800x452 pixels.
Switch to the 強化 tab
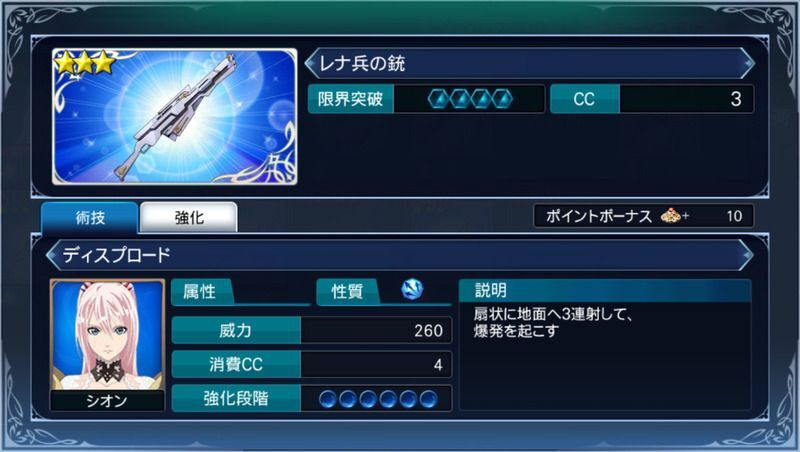(189, 218)
